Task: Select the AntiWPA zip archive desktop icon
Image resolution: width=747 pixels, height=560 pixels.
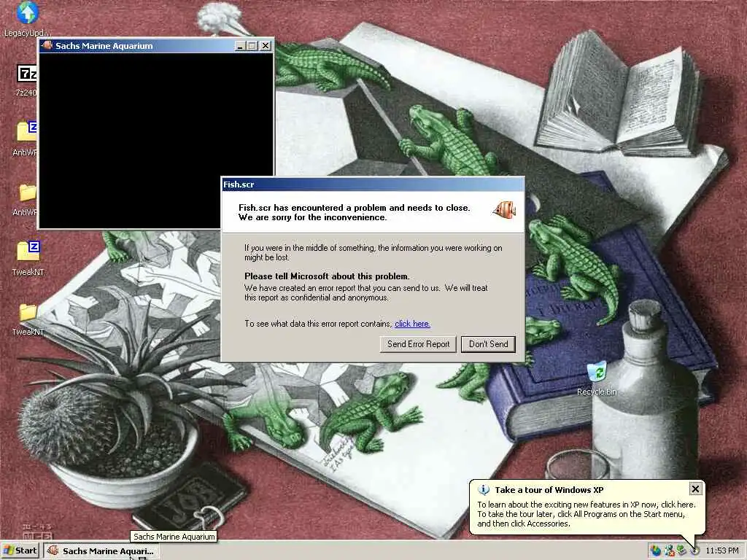Action: [x=26, y=138]
